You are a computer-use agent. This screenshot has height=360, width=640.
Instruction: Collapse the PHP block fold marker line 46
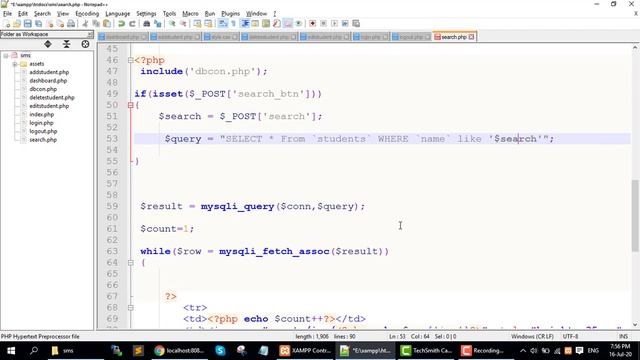(131, 60)
